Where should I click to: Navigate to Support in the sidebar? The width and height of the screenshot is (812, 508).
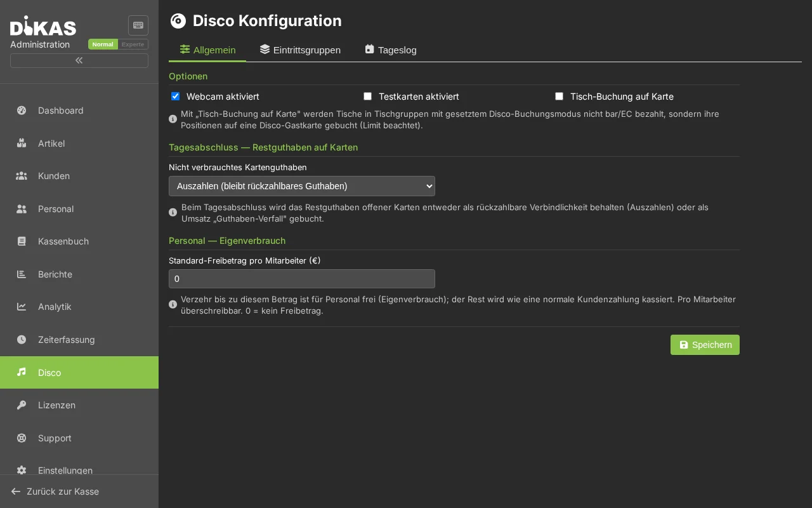[79, 438]
